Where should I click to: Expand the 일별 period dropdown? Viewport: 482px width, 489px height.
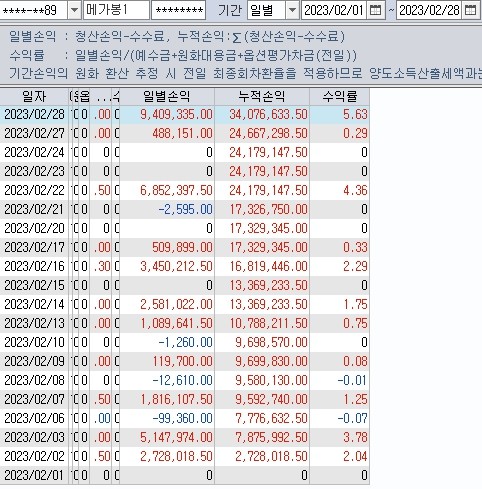292,10
